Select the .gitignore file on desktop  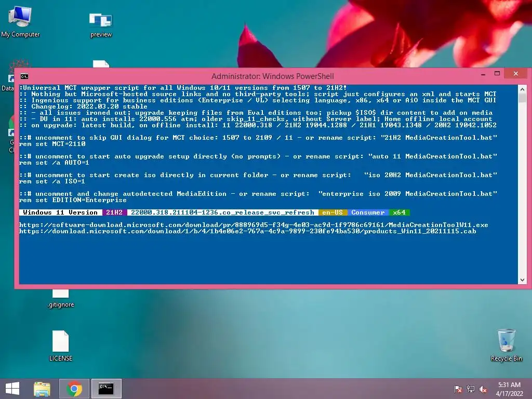tap(61, 299)
